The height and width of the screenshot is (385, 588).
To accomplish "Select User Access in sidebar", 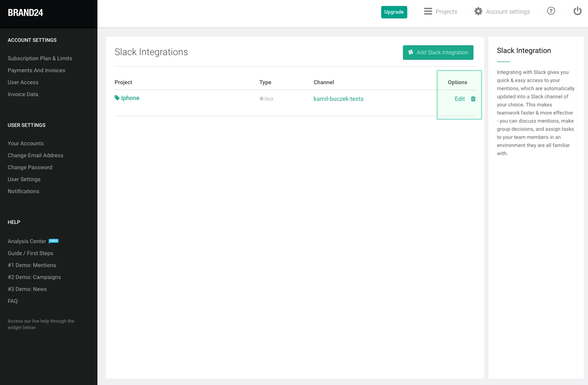I will [x=23, y=82].
